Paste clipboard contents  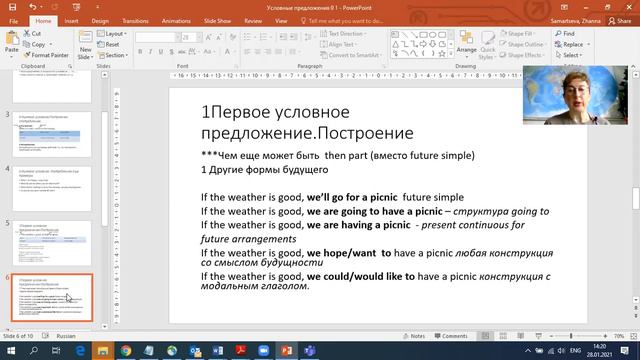[x=11, y=43]
